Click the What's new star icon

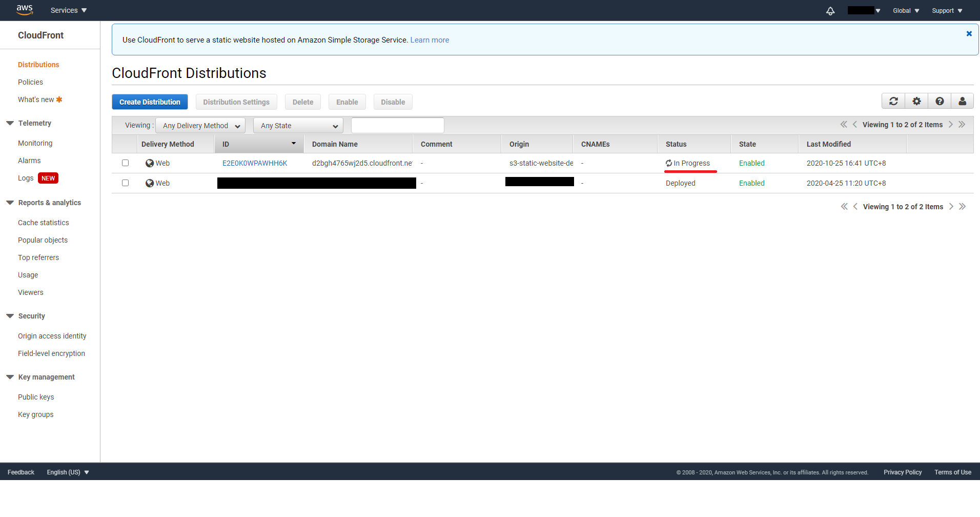(59, 100)
